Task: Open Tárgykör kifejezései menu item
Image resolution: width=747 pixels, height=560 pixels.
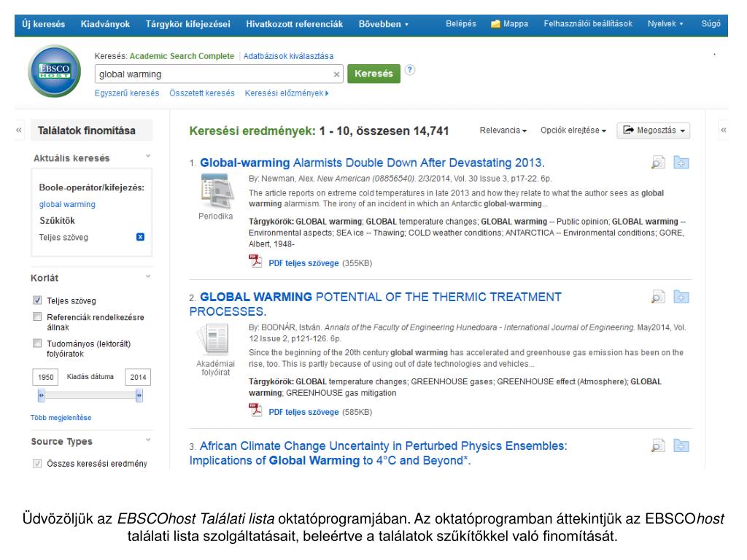Action: click(187, 24)
